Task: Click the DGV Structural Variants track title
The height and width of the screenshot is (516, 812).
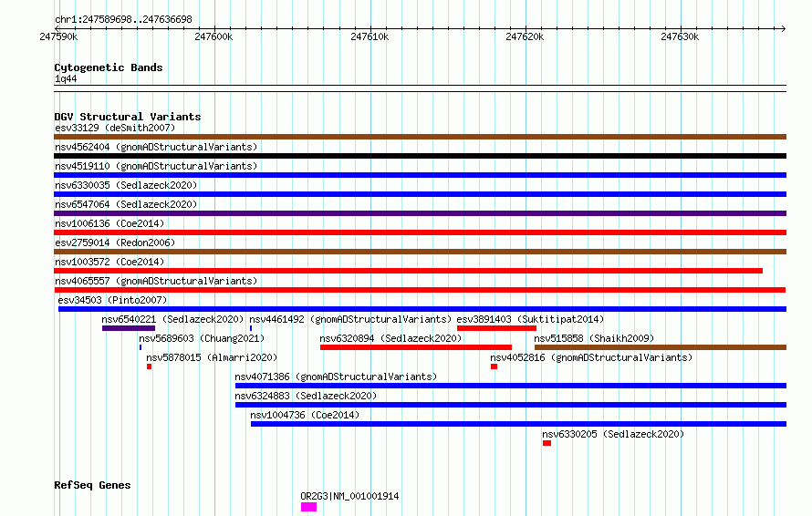Action: (128, 117)
